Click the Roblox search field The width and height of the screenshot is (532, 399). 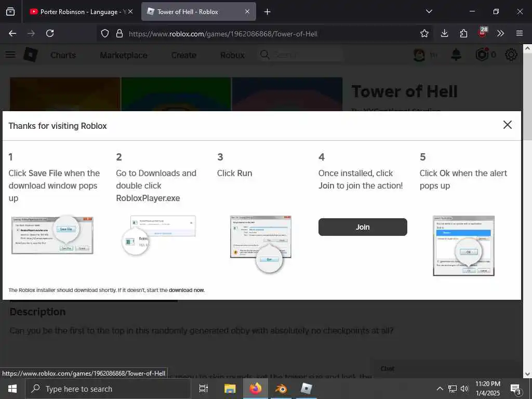(x=301, y=55)
